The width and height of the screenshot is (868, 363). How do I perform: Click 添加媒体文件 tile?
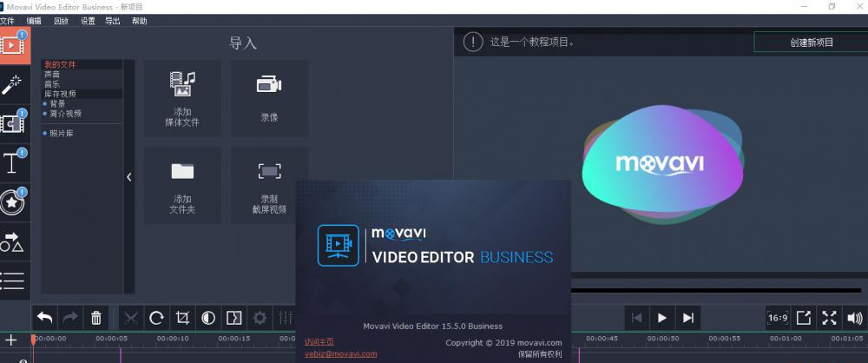point(182,98)
